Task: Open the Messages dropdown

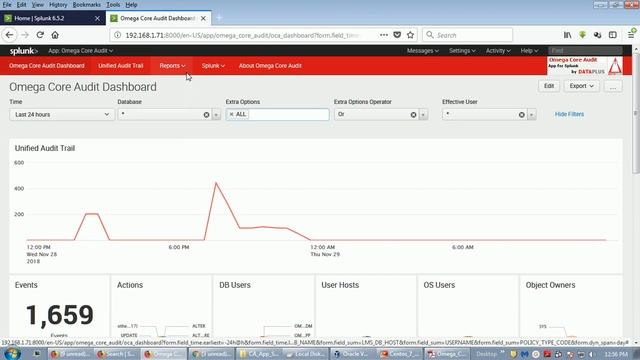Action: pos(422,51)
